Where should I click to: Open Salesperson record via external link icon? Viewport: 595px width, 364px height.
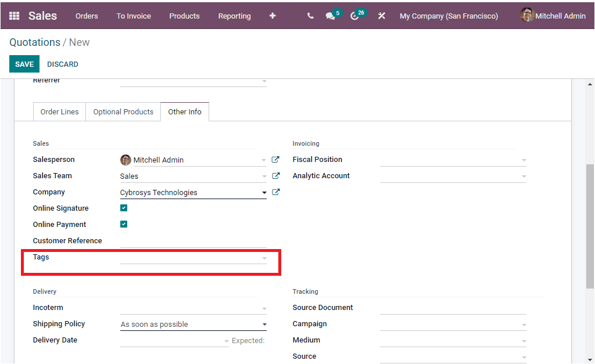point(275,159)
